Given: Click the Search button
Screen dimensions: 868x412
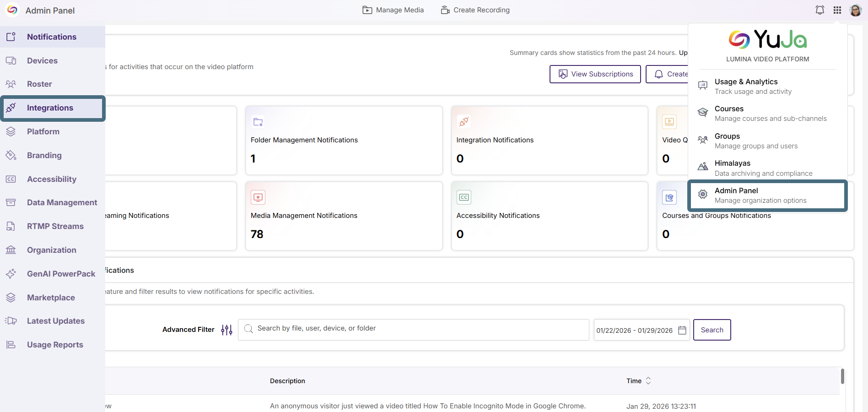Looking at the screenshot, I should [x=712, y=330].
